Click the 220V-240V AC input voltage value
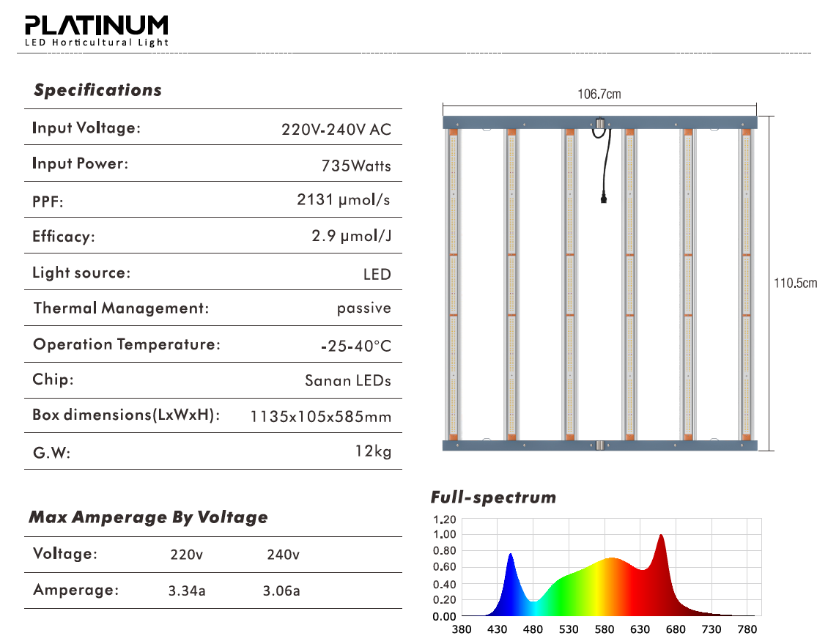The width and height of the screenshot is (828, 644). pos(336,130)
